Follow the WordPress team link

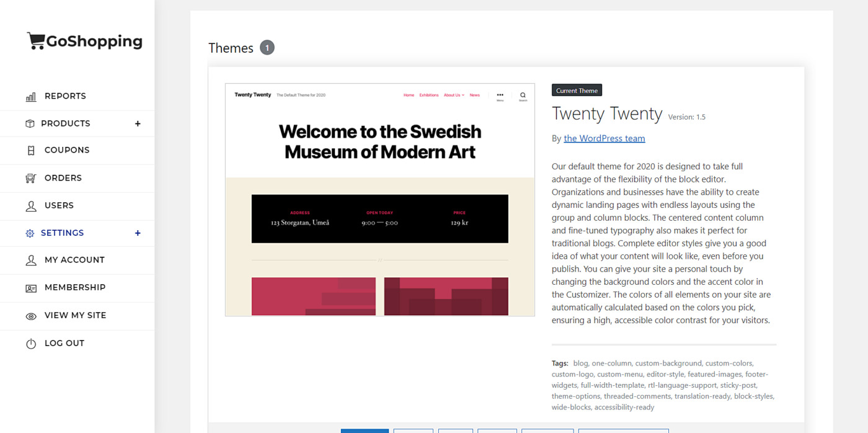coord(604,138)
